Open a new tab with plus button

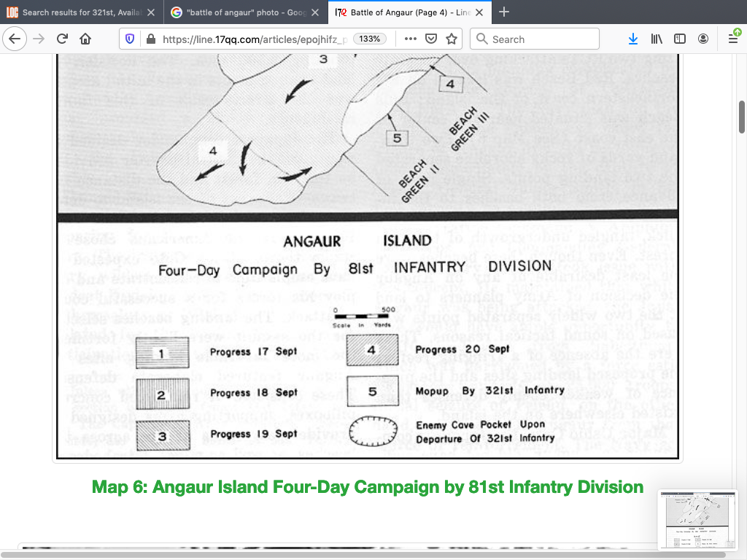pyautogui.click(x=504, y=12)
